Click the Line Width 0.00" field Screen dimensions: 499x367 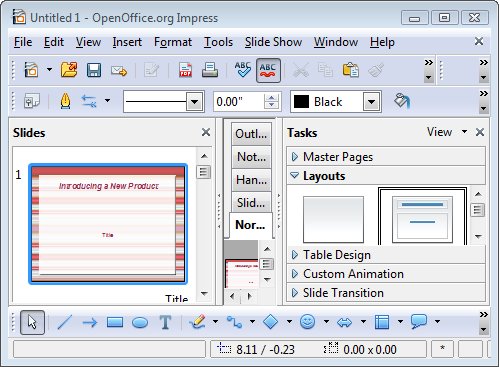click(238, 101)
